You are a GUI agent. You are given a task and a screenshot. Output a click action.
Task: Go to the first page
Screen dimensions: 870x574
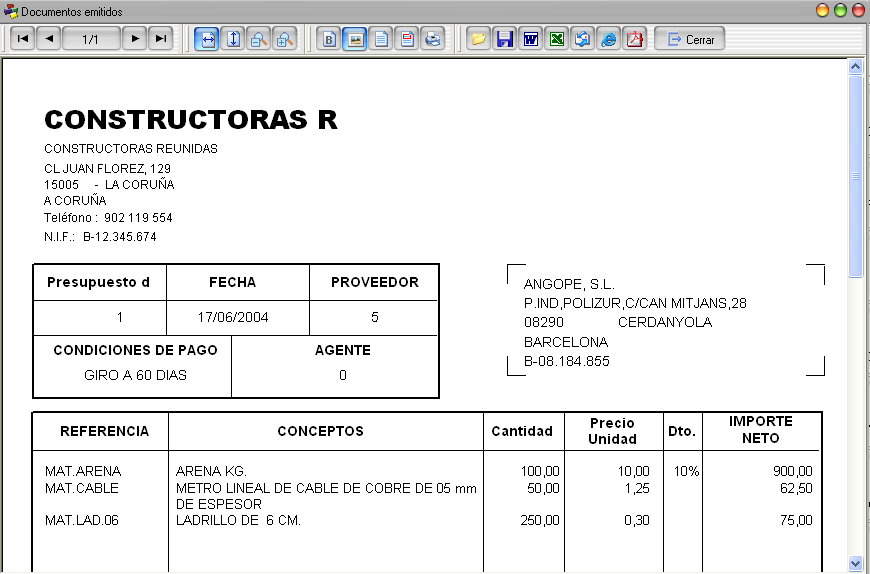point(23,39)
